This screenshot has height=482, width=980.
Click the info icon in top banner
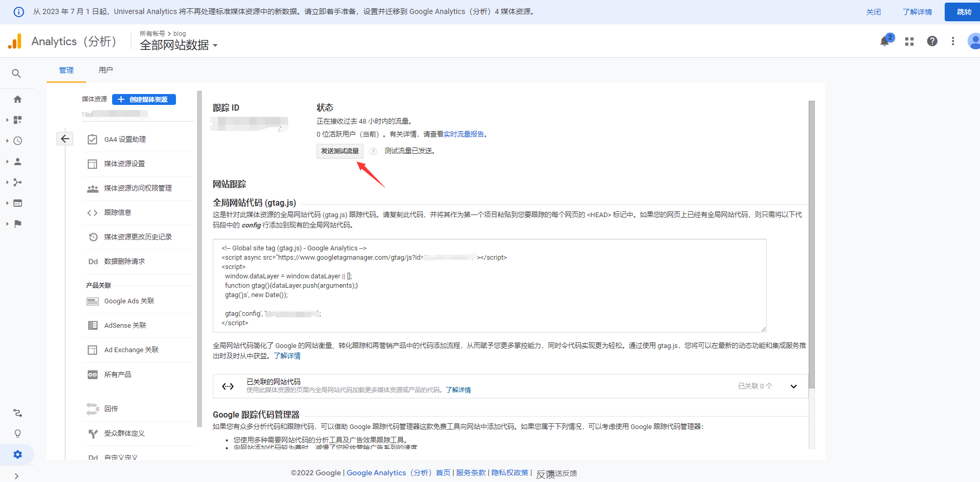(x=19, y=12)
